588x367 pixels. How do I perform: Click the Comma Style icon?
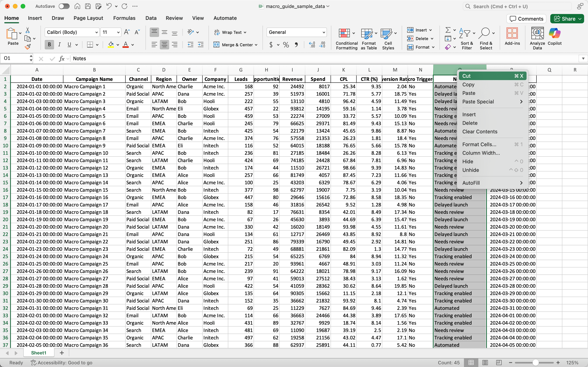point(296,45)
